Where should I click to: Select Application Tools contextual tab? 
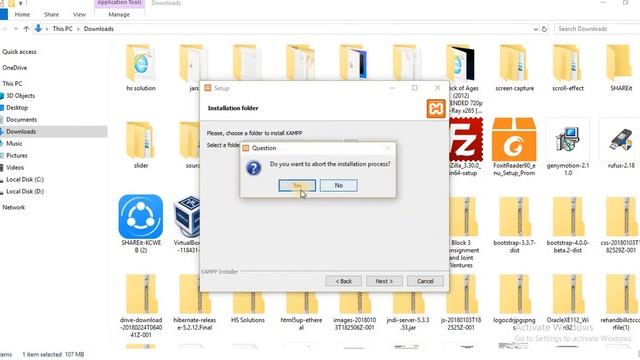(119, 3)
